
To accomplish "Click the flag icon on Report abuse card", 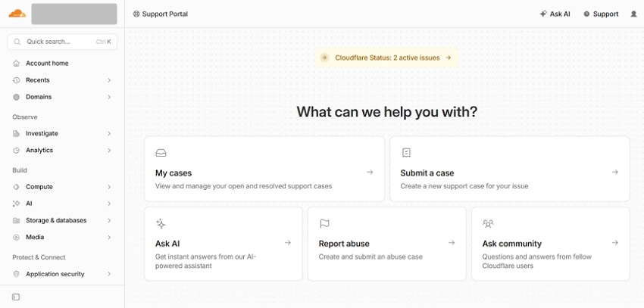I will point(324,223).
